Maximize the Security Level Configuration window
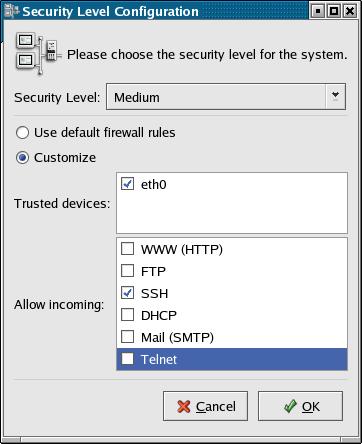This screenshot has width=362, height=444. pos(334,11)
